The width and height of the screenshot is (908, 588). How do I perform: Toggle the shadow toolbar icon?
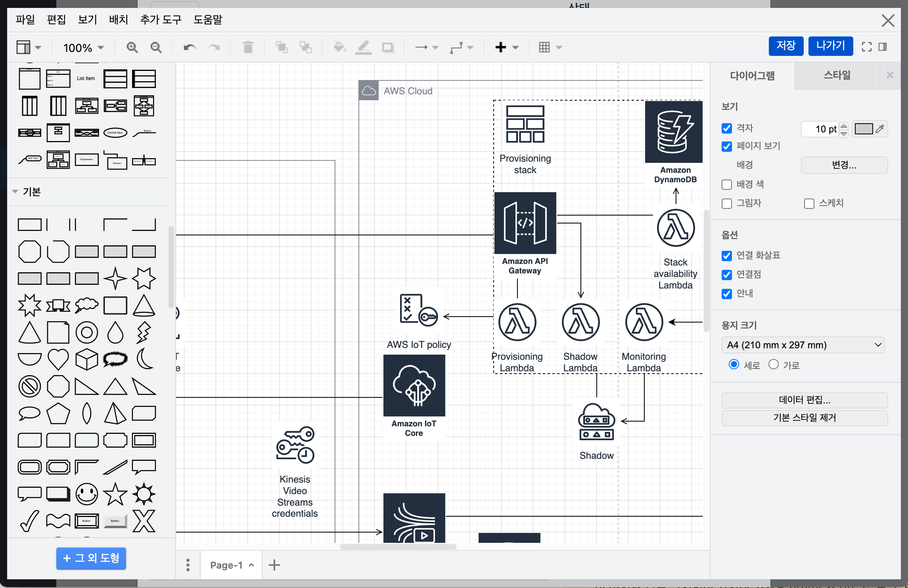388,48
